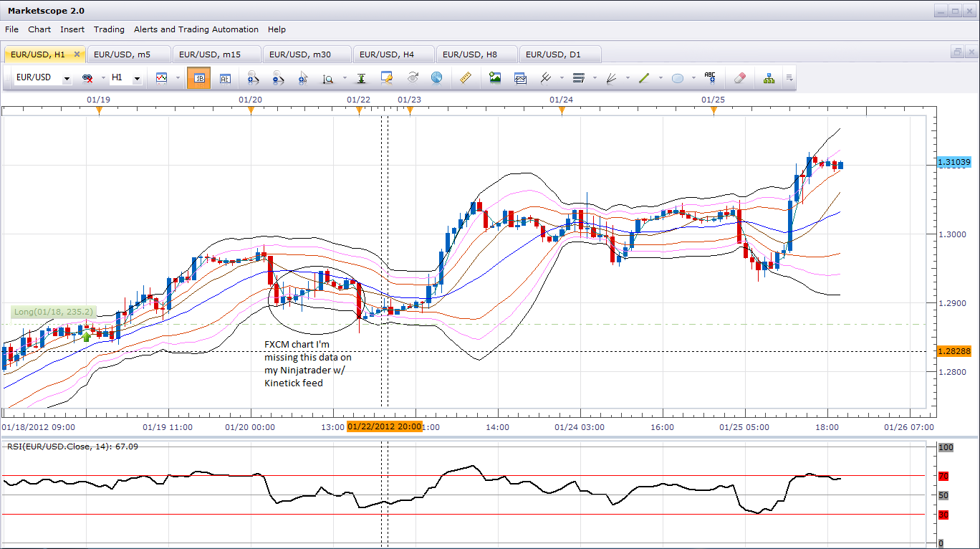Close the EUR/USD, H1 tab

[x=77, y=54]
